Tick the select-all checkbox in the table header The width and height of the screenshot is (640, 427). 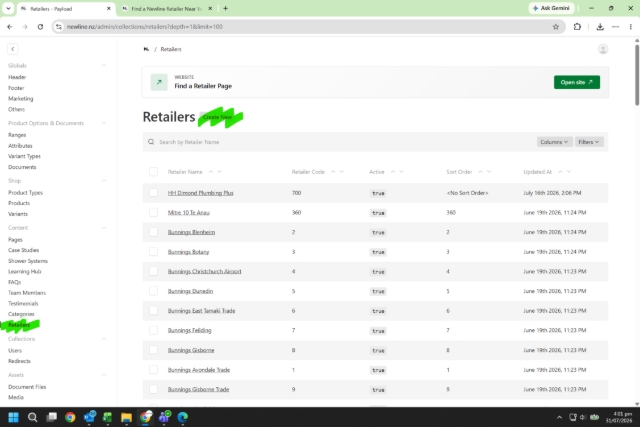pyautogui.click(x=153, y=172)
